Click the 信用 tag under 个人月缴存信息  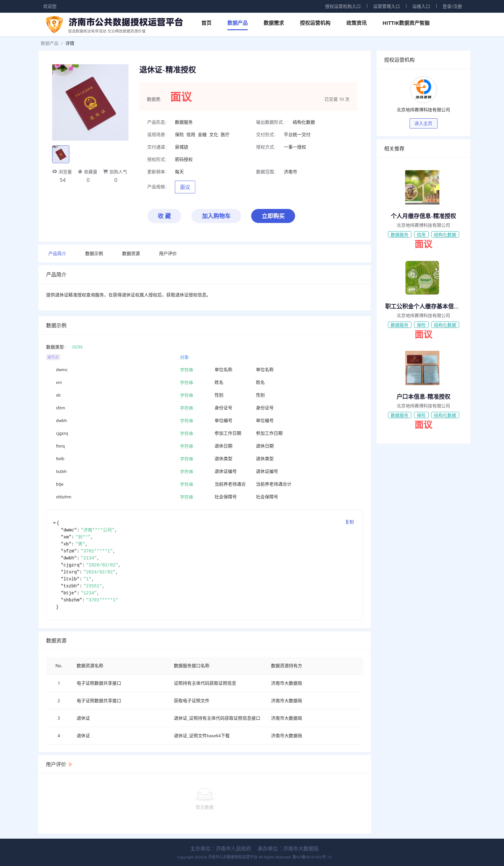421,235
